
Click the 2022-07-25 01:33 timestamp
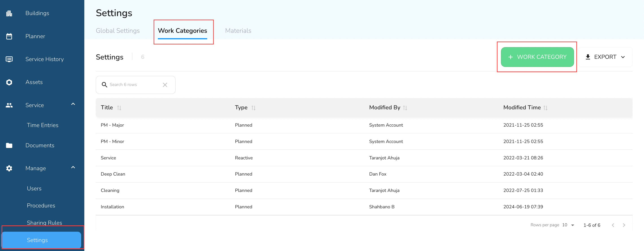pyautogui.click(x=523, y=191)
